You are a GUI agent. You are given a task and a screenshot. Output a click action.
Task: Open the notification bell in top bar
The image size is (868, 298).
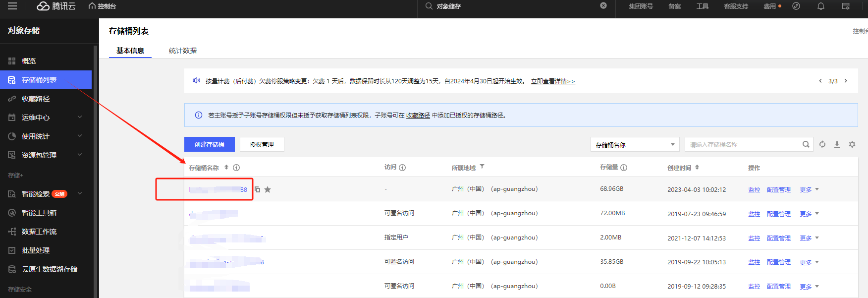(x=821, y=6)
